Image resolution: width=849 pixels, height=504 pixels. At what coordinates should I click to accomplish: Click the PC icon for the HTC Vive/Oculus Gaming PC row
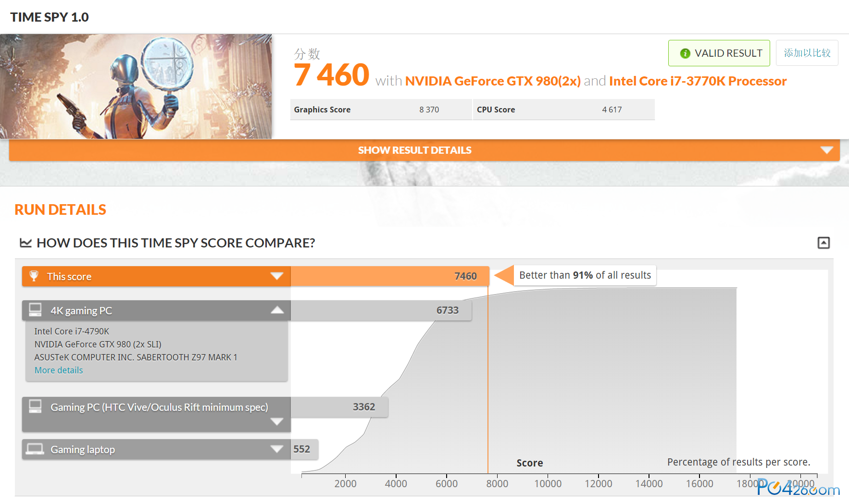[35, 406]
